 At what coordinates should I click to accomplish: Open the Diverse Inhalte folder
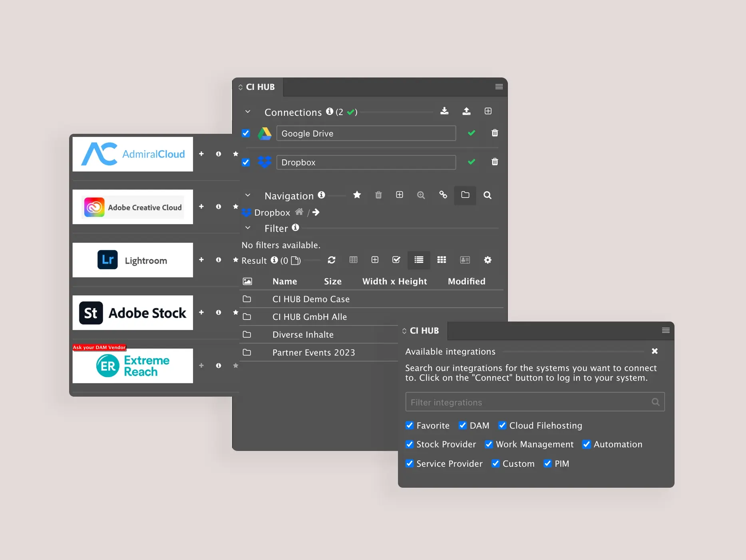[319, 335]
